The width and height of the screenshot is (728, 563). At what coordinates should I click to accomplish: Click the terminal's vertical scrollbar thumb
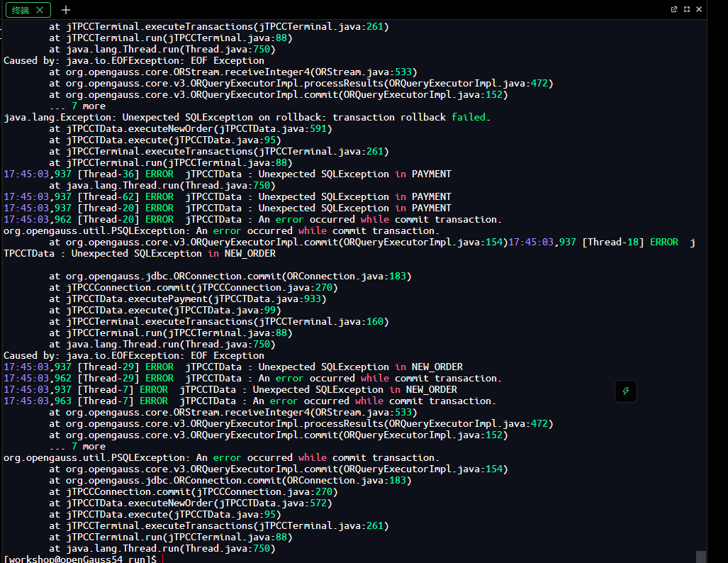tap(701, 557)
